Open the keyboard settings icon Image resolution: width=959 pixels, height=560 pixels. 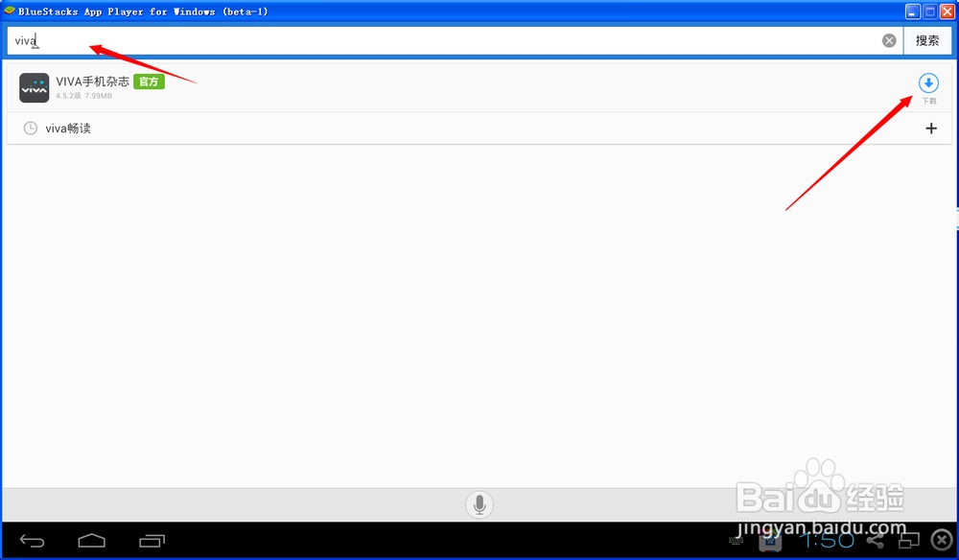[x=737, y=541]
